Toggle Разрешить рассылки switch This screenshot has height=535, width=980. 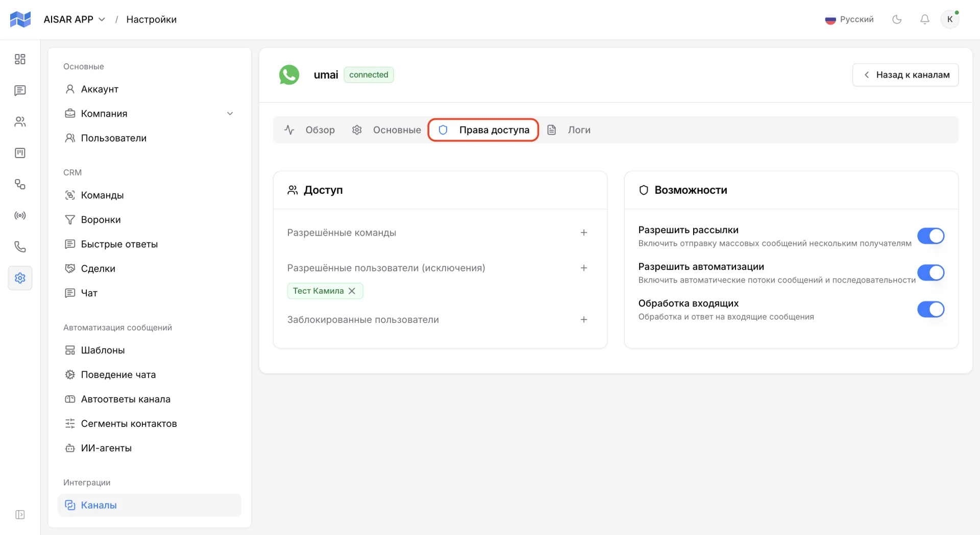point(930,236)
